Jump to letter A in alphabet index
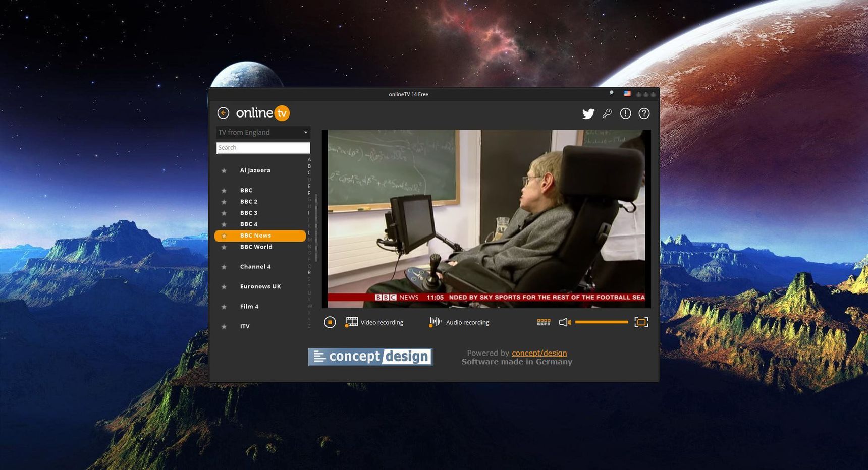This screenshot has height=470, width=868. click(309, 160)
